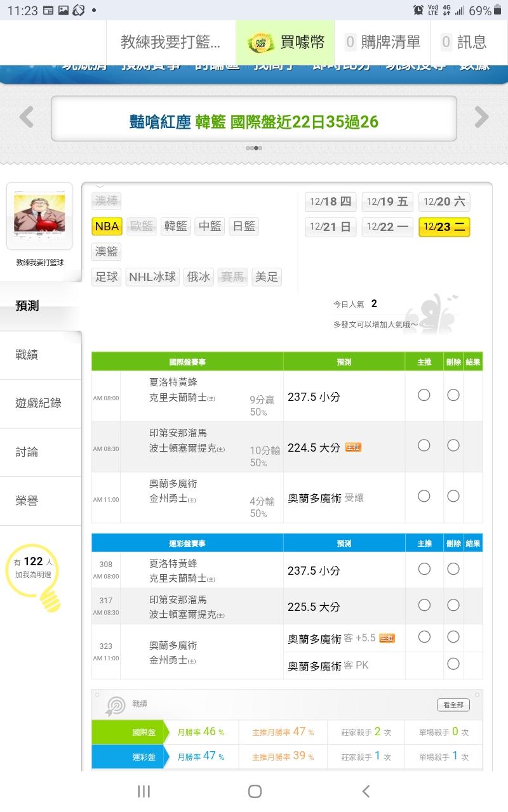The height and width of the screenshot is (812, 508).
Task: Select 刪除 radio for 224.5 大分 row
Action: 453,445
